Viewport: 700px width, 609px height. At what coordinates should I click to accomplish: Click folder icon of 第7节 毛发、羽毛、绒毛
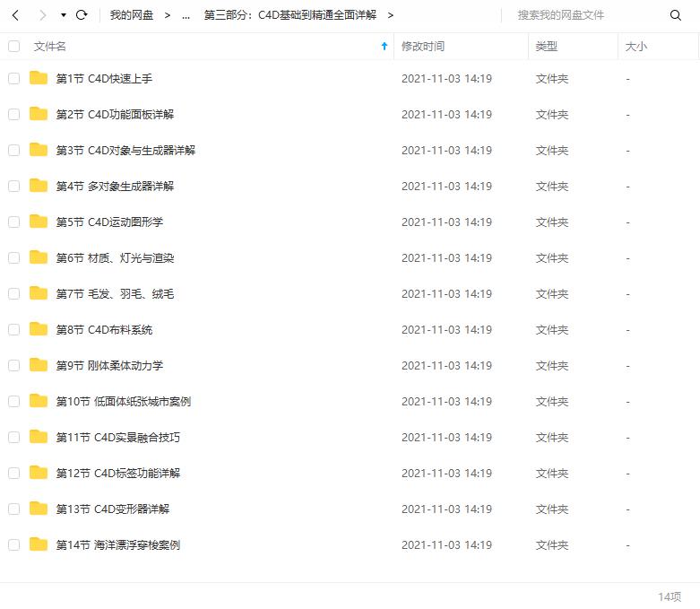point(39,292)
